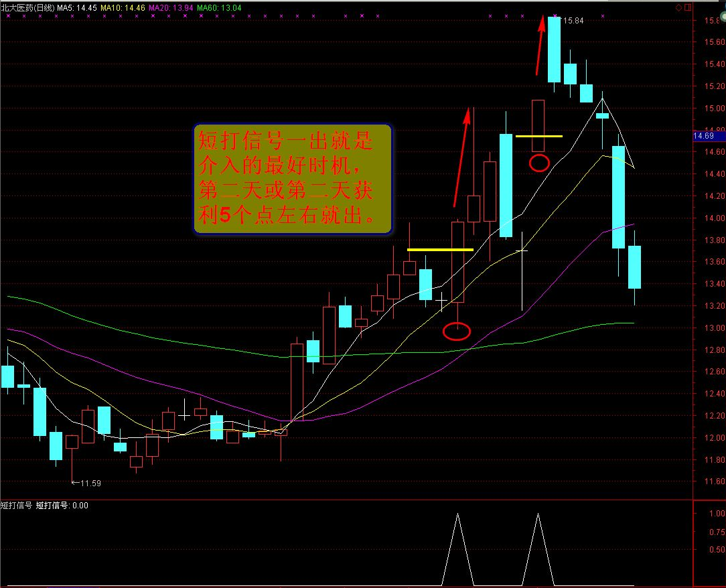
Task: Click the 12.00 price axis label
Action: [x=715, y=437]
